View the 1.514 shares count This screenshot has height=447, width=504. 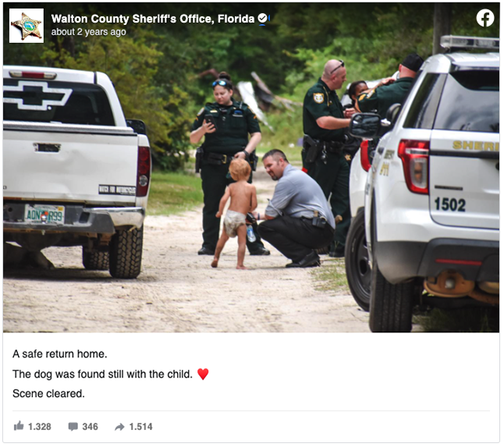140,427
